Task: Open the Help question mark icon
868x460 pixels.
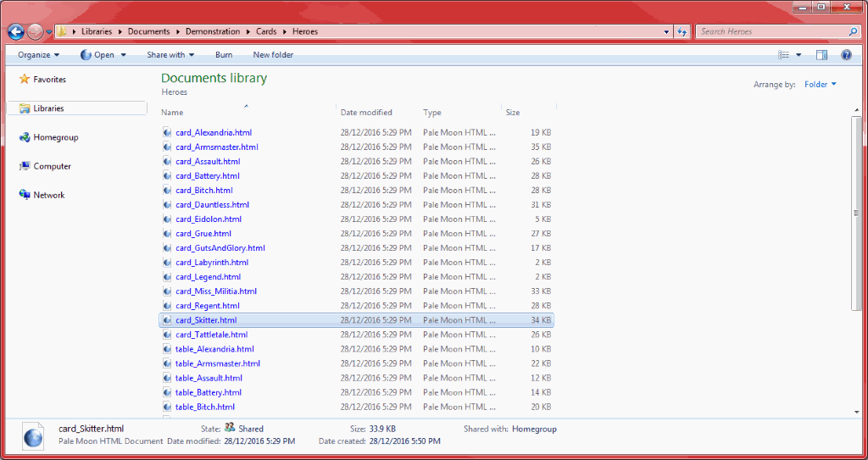Action: [x=846, y=55]
